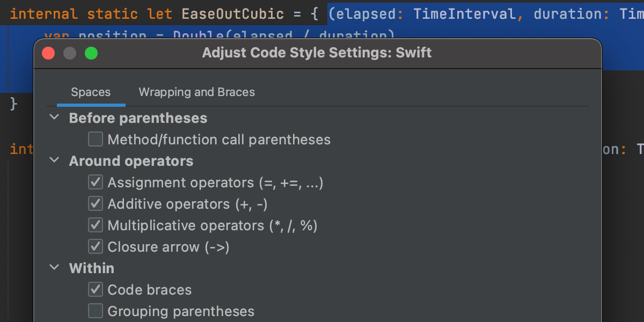The width and height of the screenshot is (644, 322).
Task: Disable Multiplicative operators spacing
Action: coord(96,225)
